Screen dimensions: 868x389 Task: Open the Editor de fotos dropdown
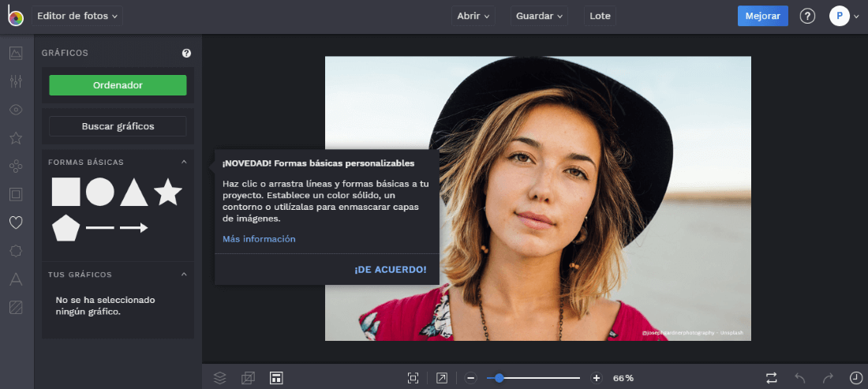click(77, 16)
